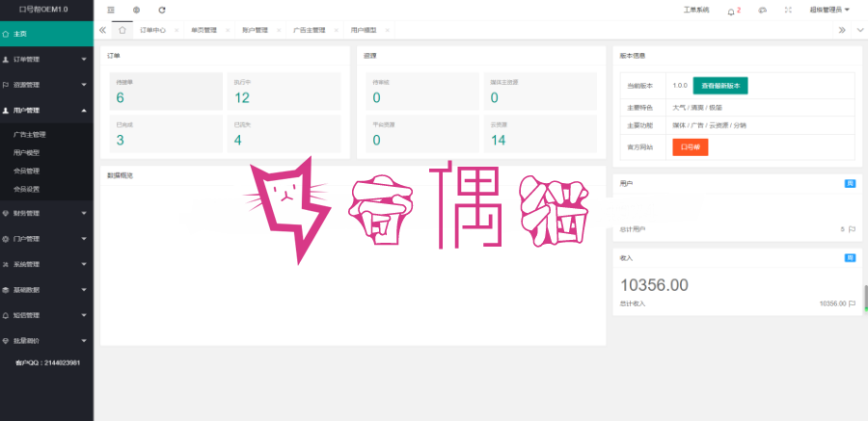Open 会员管理 in the sidebar submenu
868x421 pixels.
[46, 171]
